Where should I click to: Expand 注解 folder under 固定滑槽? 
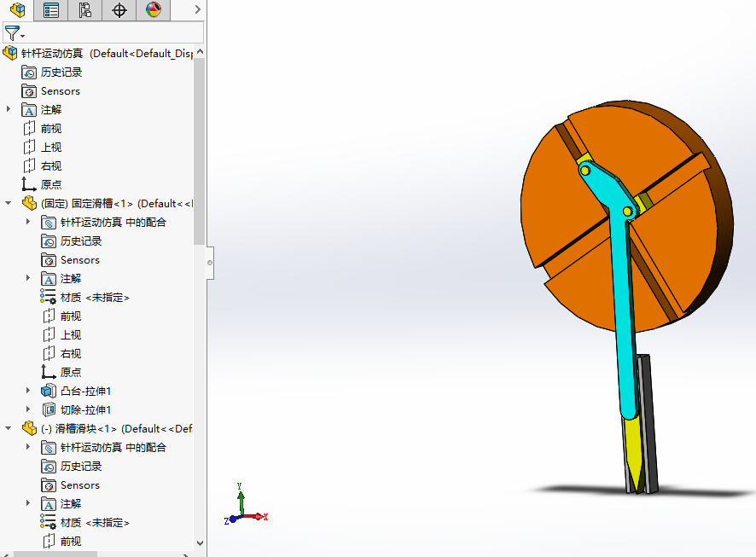28,278
